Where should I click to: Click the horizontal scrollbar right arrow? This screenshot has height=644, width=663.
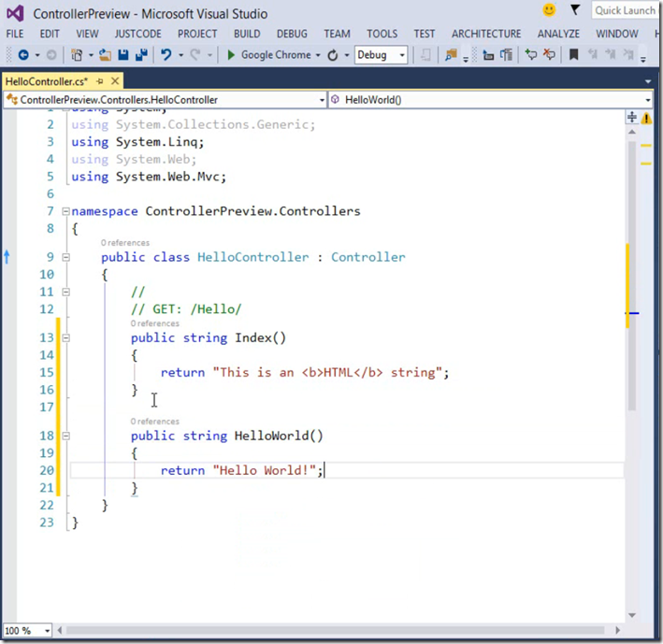[x=618, y=631]
